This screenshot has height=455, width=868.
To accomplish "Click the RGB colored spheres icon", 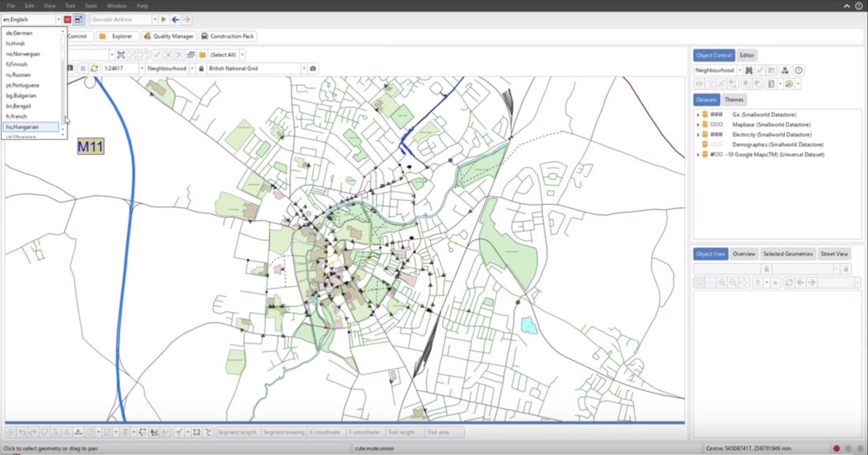I will click(x=784, y=70).
